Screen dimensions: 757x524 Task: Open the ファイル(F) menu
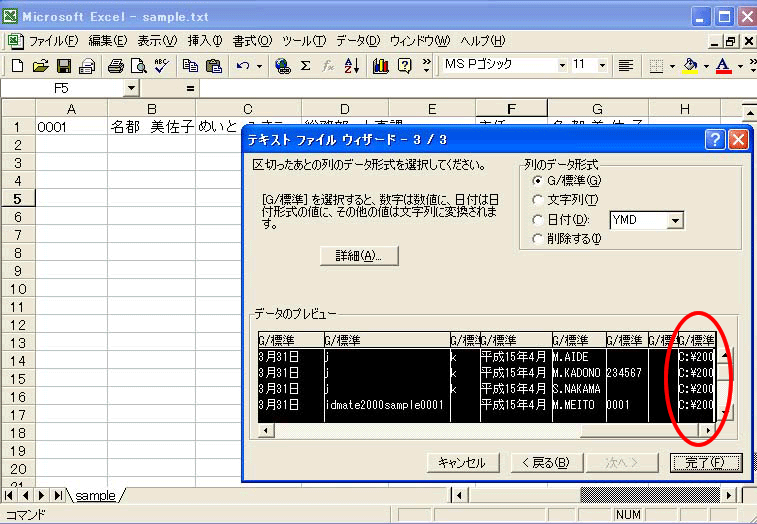(x=54, y=41)
